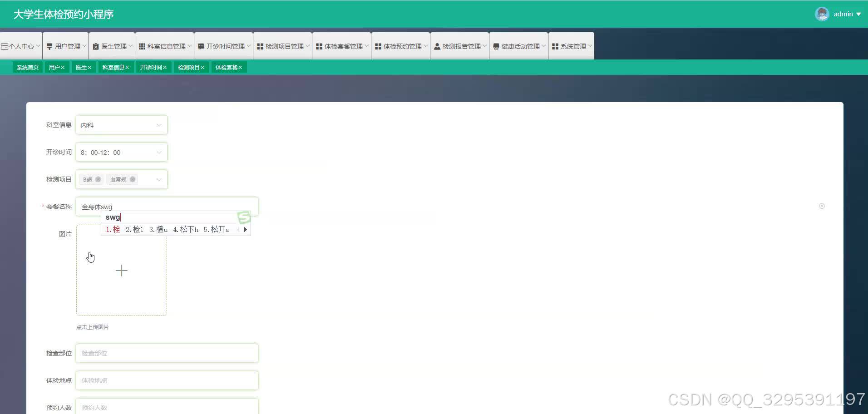Click the admin avatar image
The height and width of the screenshot is (414, 868).
click(x=822, y=14)
